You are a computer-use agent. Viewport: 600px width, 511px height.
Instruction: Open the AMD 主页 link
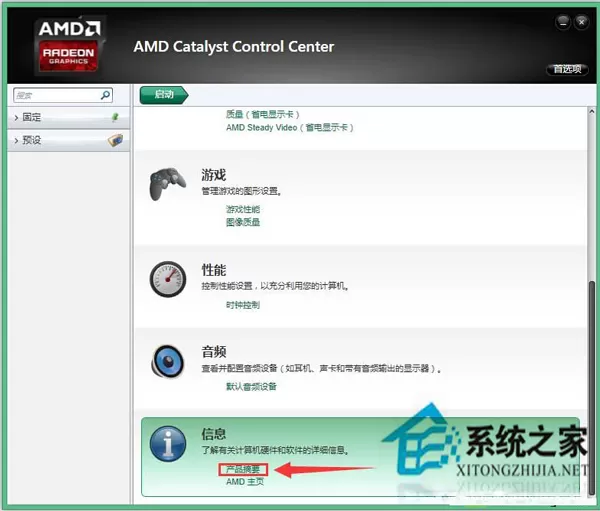[245, 482]
